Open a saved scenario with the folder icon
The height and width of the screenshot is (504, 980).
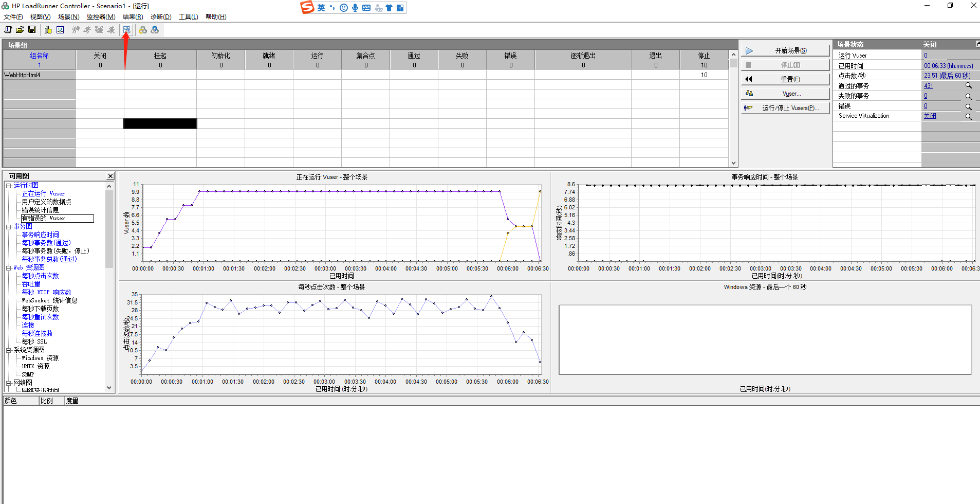(x=20, y=29)
